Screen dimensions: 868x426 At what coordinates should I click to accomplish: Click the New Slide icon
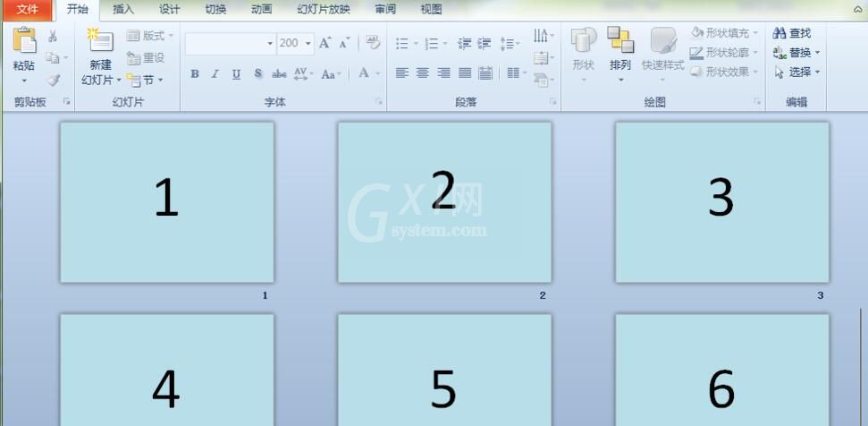tap(100, 41)
